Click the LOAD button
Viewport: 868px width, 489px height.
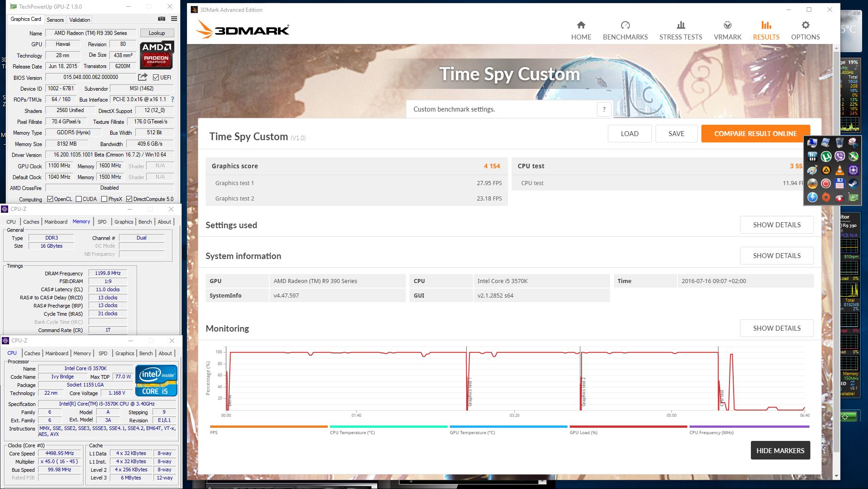point(630,133)
